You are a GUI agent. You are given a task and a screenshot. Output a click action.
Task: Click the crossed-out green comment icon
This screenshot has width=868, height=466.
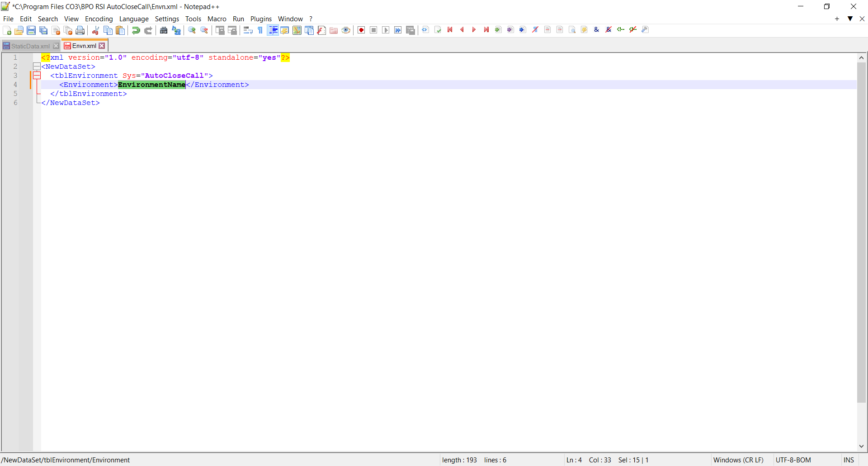point(633,30)
